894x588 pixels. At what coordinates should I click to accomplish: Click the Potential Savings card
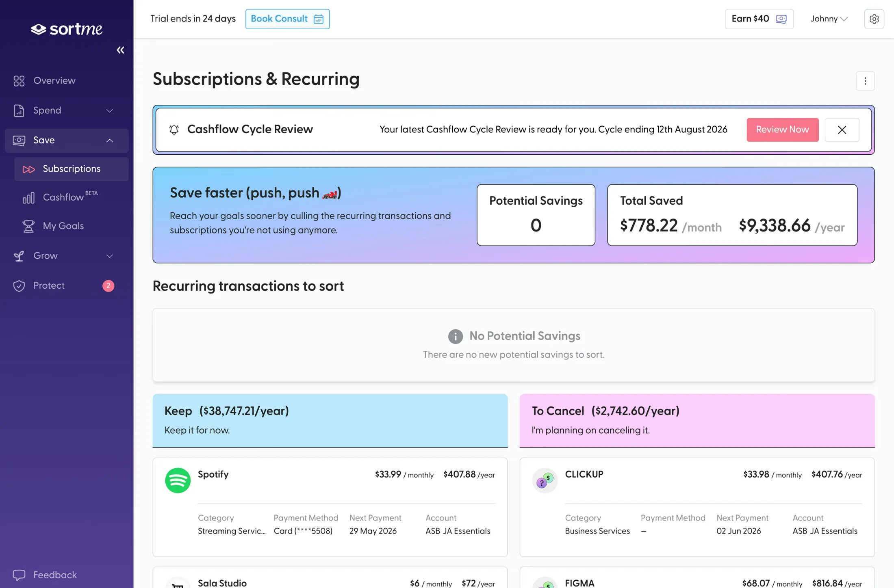(536, 215)
